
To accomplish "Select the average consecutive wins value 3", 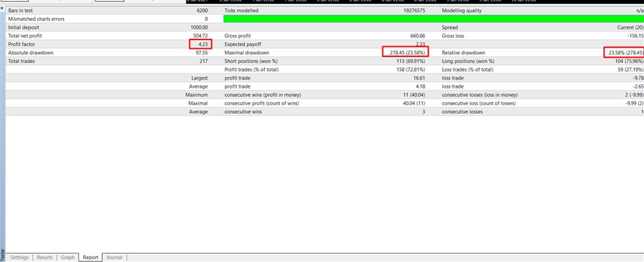I will click(x=423, y=111).
